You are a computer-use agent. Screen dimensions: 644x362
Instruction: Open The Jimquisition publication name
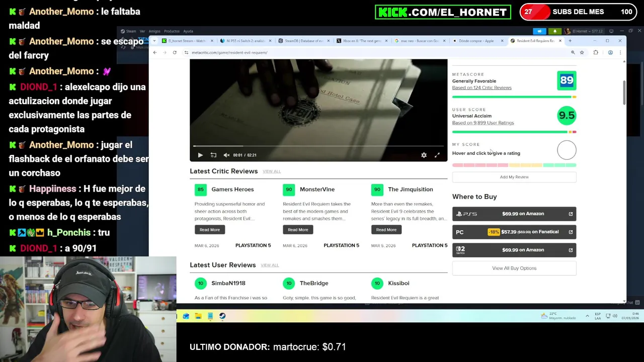(411, 190)
